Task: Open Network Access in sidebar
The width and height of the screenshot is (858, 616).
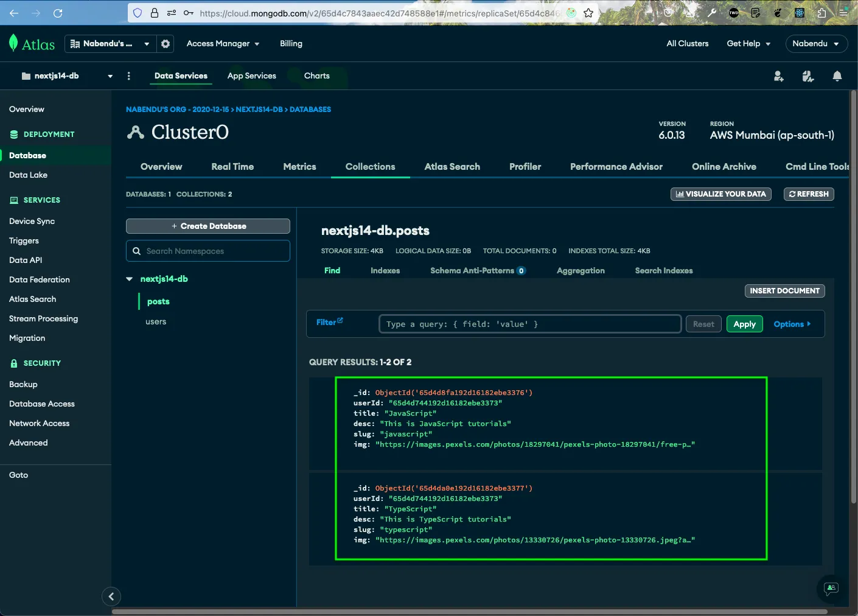Action: pos(40,424)
